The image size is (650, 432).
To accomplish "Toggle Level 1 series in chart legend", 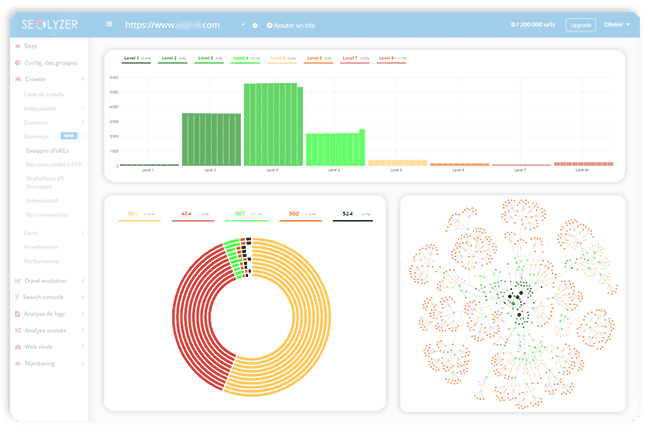I will [136, 60].
